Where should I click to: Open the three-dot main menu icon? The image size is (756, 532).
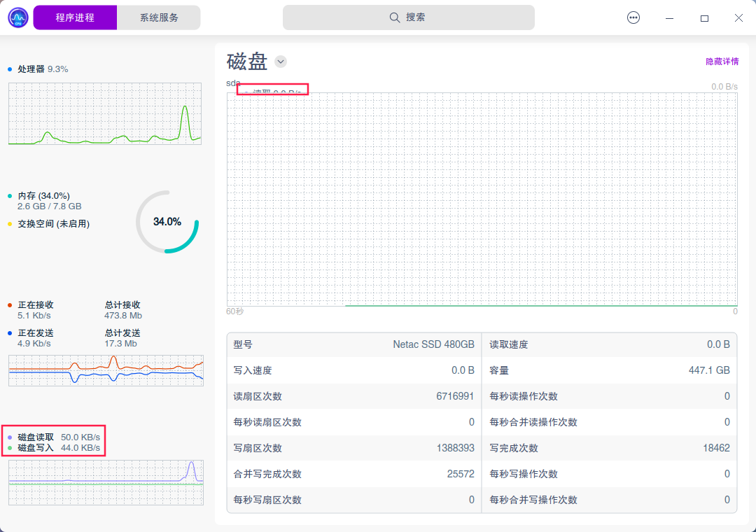(x=633, y=17)
